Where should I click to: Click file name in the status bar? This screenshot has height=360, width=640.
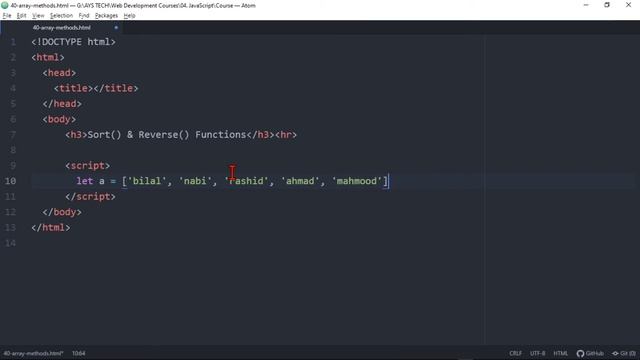(33, 353)
